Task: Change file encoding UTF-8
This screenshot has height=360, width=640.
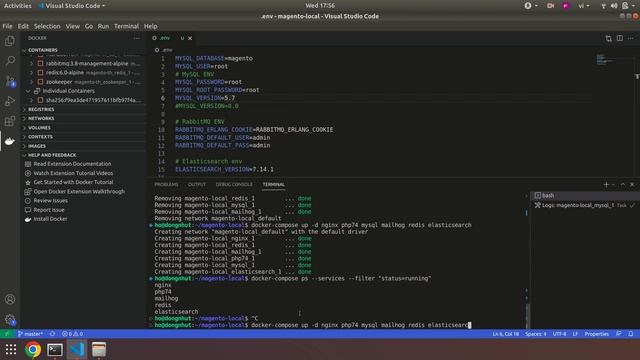Action: (x=559, y=334)
